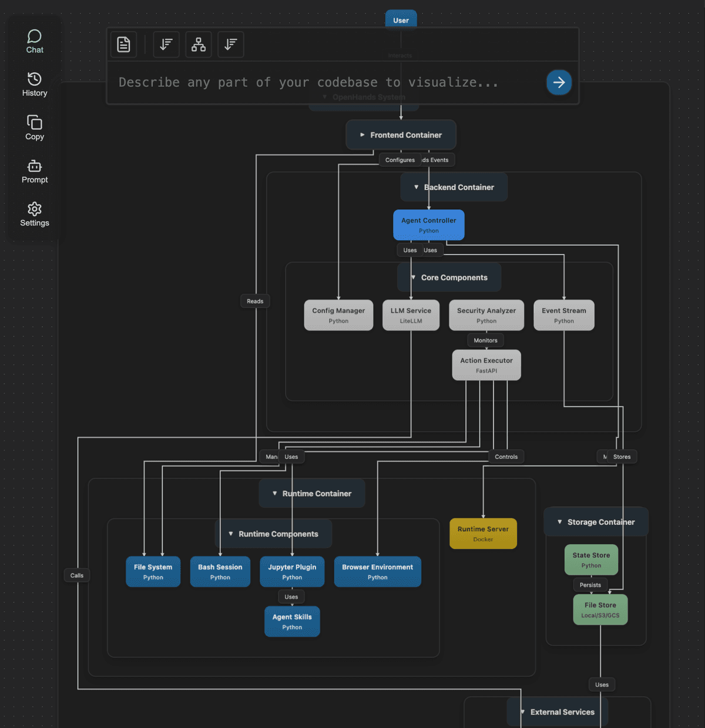Click the Persists edge label
This screenshot has height=728, width=705.
590,585
